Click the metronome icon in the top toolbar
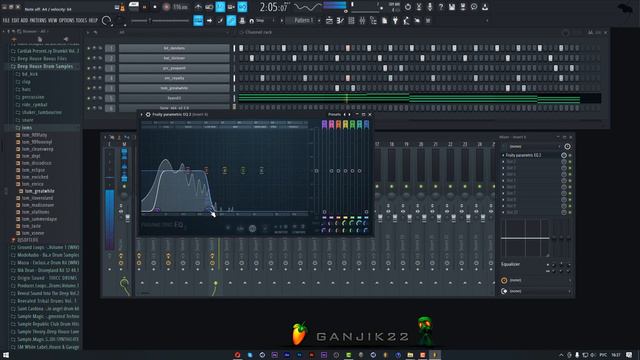This screenshot has width=640, height=360. [x=198, y=7]
